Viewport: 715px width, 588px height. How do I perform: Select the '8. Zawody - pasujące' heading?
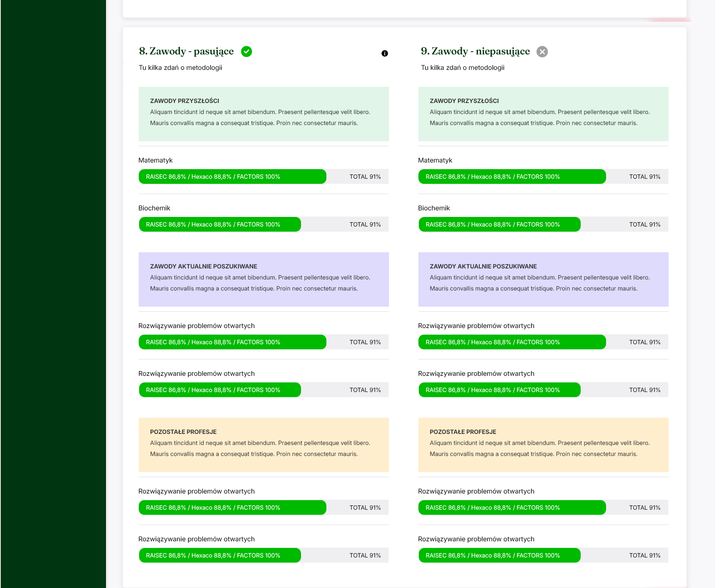pyautogui.click(x=186, y=51)
